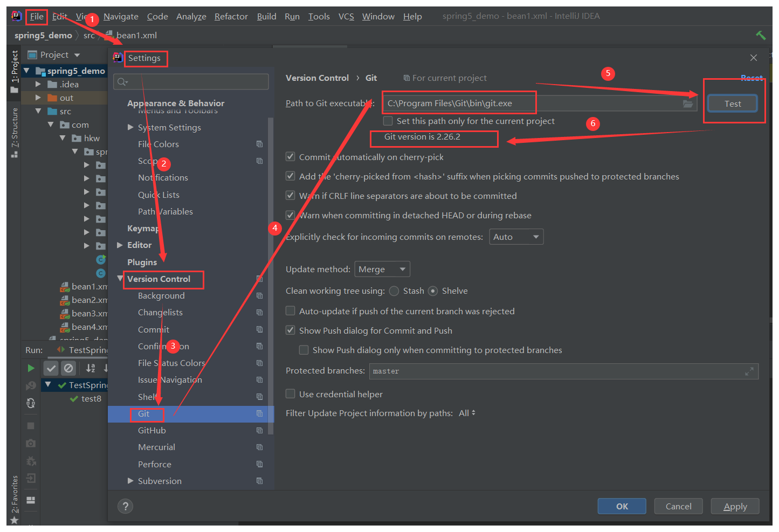This screenshot has height=532, width=779.
Task: Click the project-level icon beside GitHub
Action: (259, 430)
